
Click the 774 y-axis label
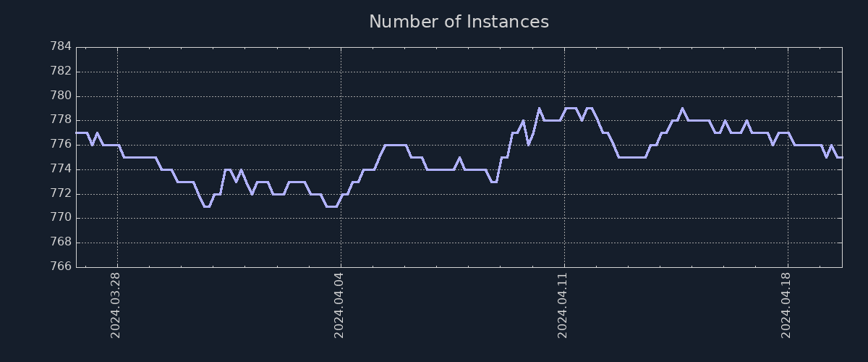pos(61,169)
